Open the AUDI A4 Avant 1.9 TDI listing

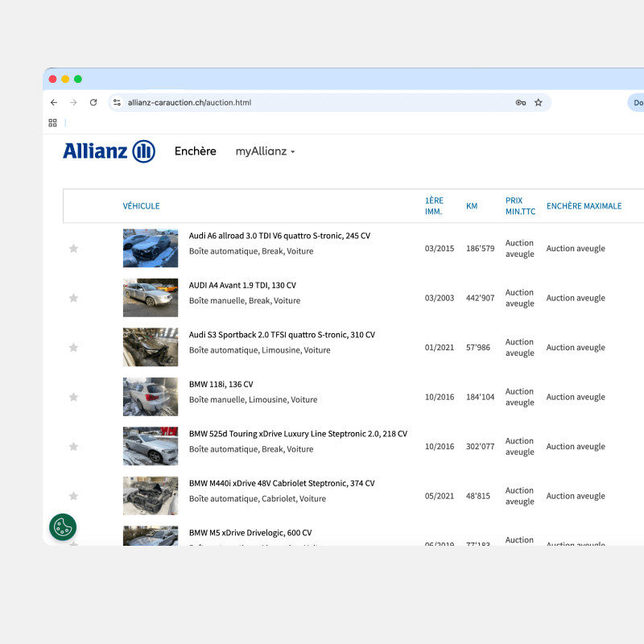tap(242, 286)
